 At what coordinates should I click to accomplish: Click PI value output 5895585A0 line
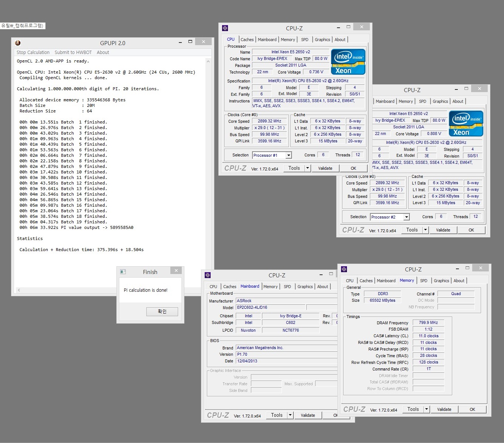click(76, 227)
